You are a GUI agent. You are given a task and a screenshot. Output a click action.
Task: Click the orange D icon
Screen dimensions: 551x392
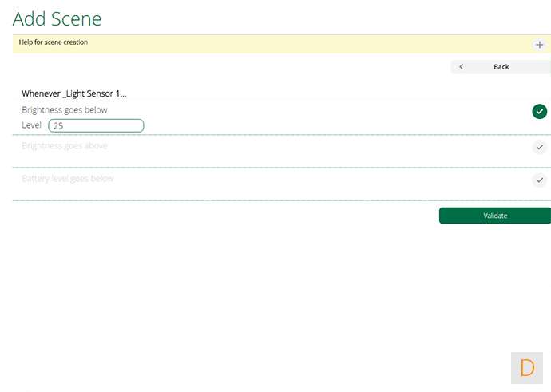[x=527, y=368]
